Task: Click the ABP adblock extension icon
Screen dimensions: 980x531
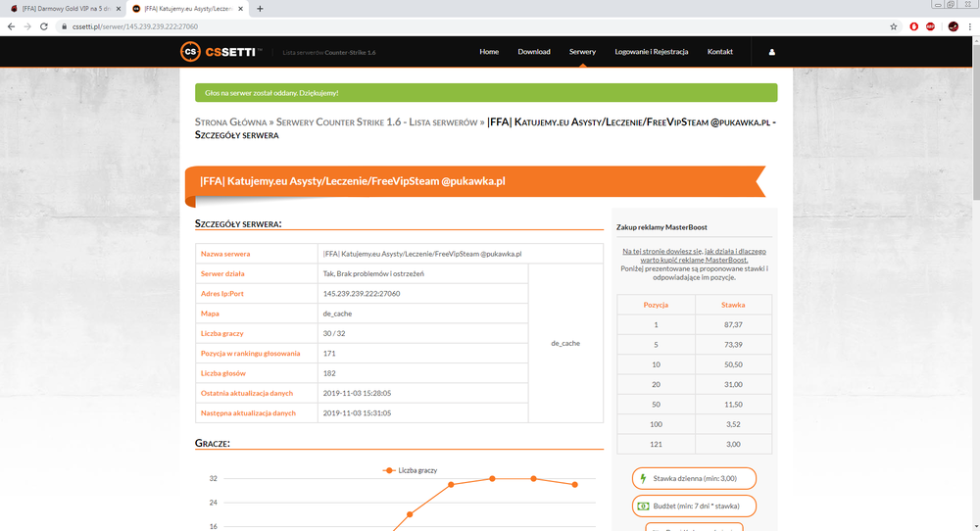Action: 931,26
